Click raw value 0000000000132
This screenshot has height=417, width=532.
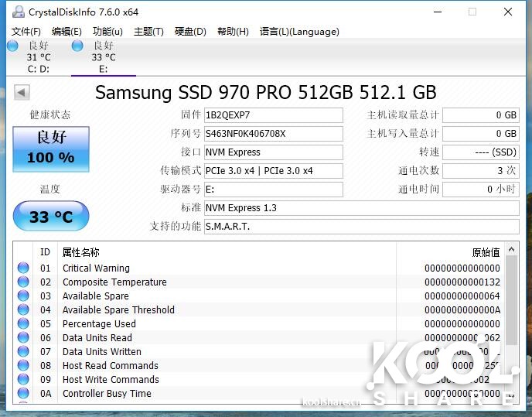pos(462,282)
